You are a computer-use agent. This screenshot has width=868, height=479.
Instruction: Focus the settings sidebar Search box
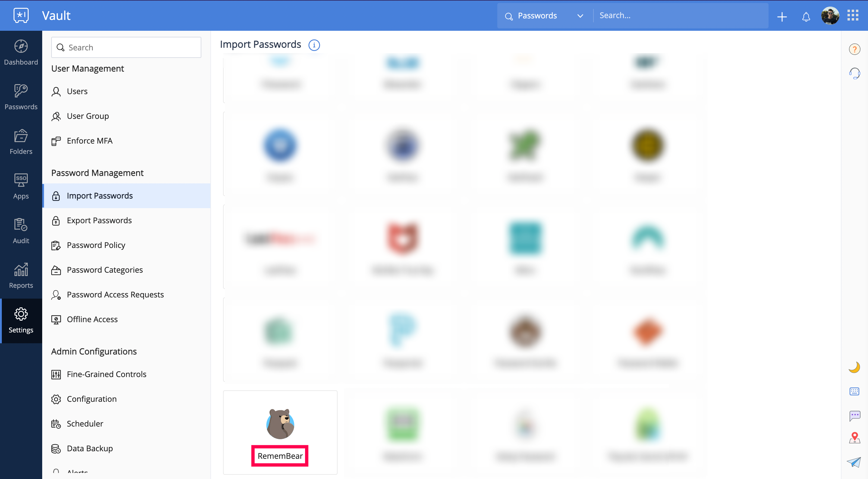coord(126,48)
